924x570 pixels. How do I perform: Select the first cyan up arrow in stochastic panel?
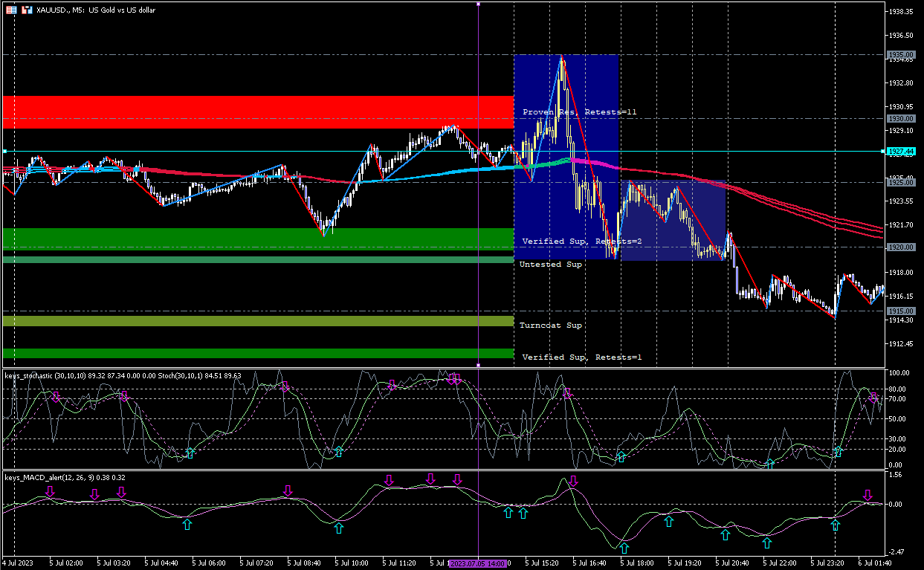click(x=190, y=453)
